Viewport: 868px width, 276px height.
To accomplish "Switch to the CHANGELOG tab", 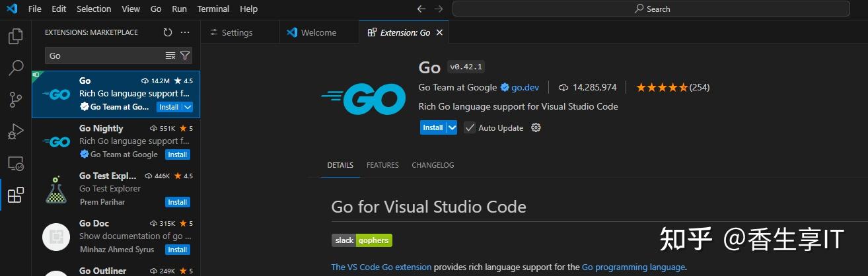I will pos(433,165).
